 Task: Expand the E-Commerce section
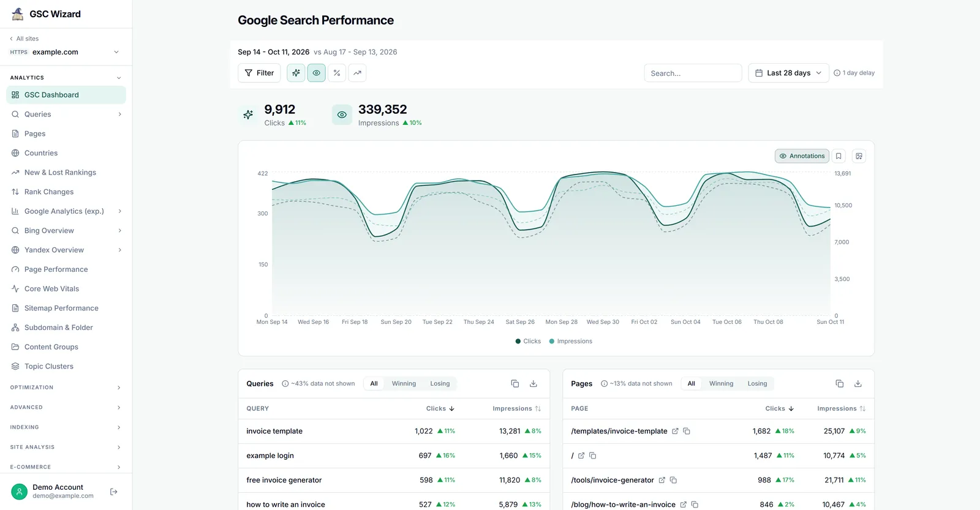point(66,467)
